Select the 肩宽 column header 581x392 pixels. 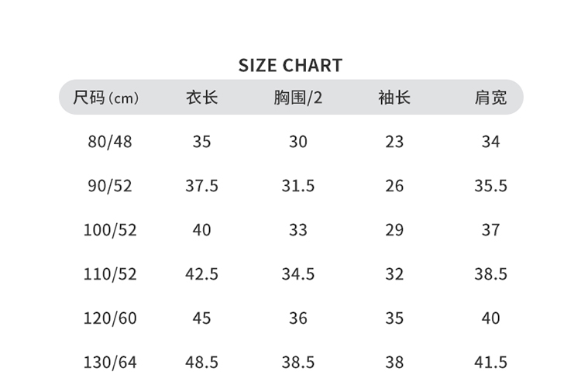point(490,98)
